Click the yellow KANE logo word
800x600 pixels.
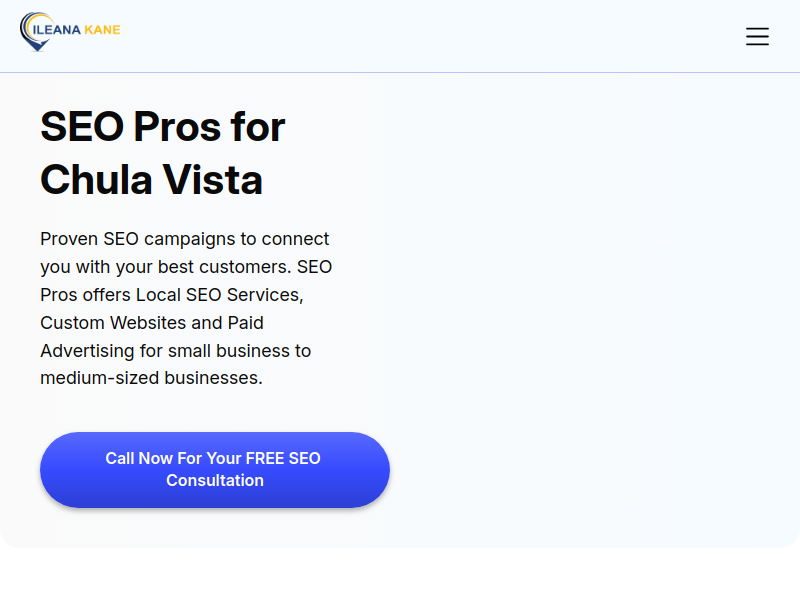click(102, 30)
